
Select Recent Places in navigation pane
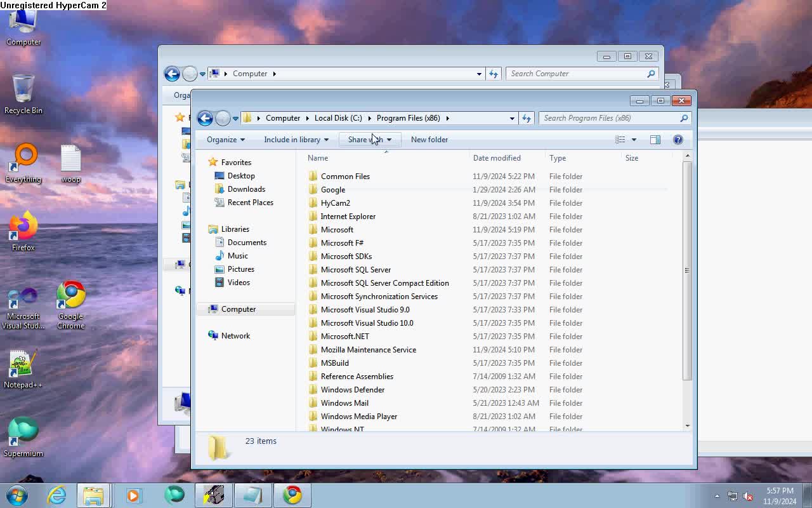250,203
